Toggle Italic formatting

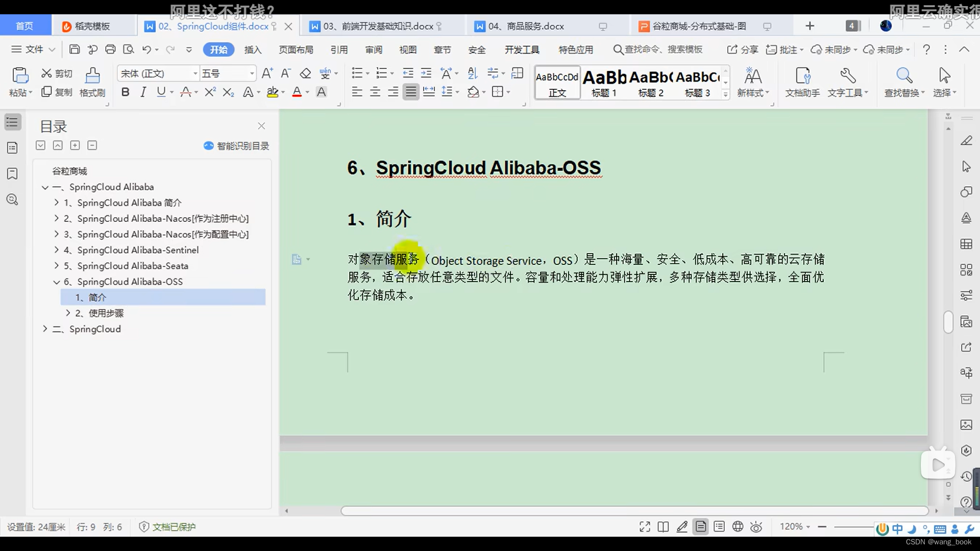(143, 92)
